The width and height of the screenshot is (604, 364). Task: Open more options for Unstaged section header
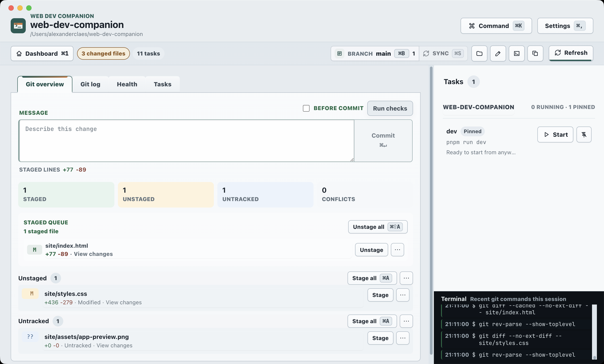pyautogui.click(x=406, y=278)
